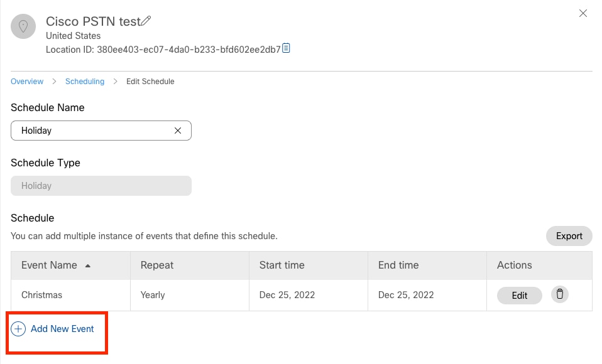Go to Scheduling breadcrumb
602x364 pixels.
click(84, 82)
